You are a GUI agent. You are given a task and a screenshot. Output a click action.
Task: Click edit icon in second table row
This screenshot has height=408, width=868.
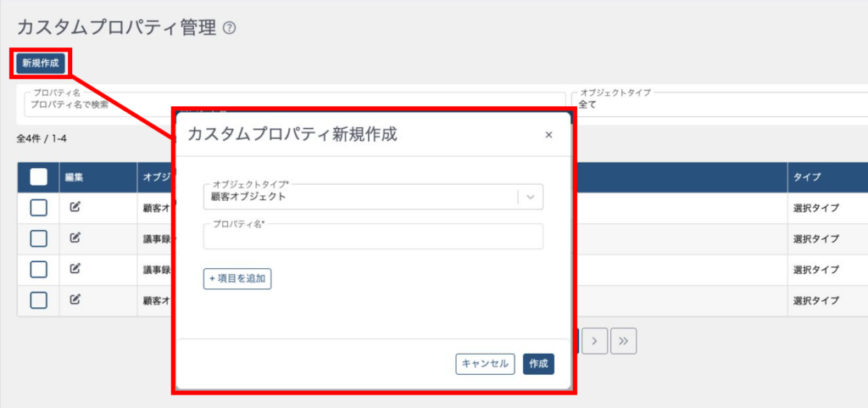[75, 238]
